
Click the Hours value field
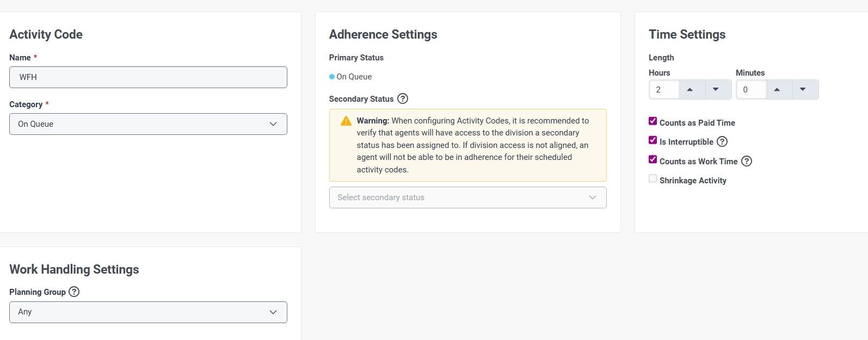pyautogui.click(x=664, y=90)
